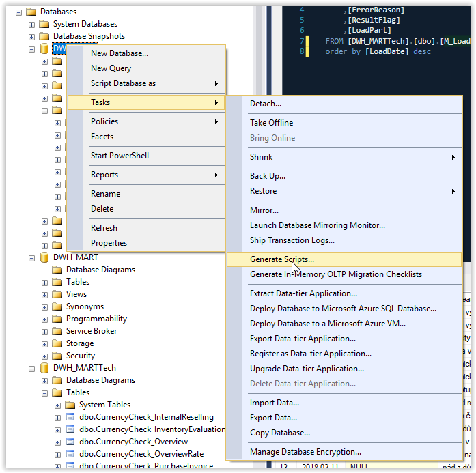Launch Database Mirroring Monitor
Screen dimensions: 476x473
point(344,225)
